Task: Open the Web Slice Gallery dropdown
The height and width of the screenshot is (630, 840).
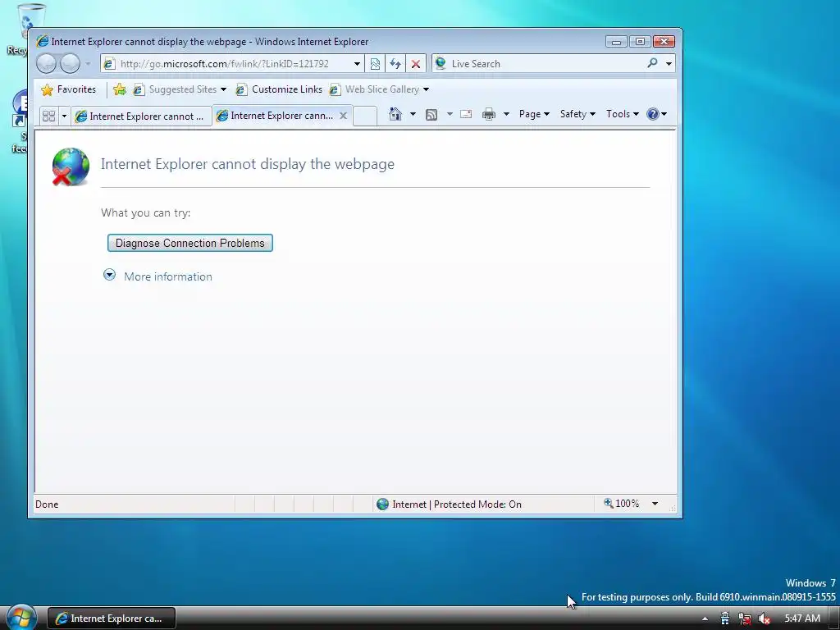Action: tap(426, 89)
